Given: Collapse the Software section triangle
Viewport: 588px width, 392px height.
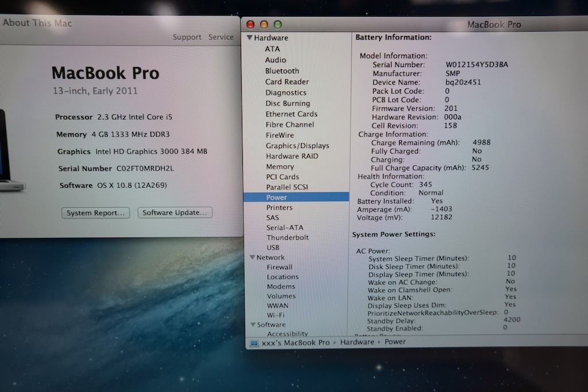Looking at the screenshot, I should (253, 324).
